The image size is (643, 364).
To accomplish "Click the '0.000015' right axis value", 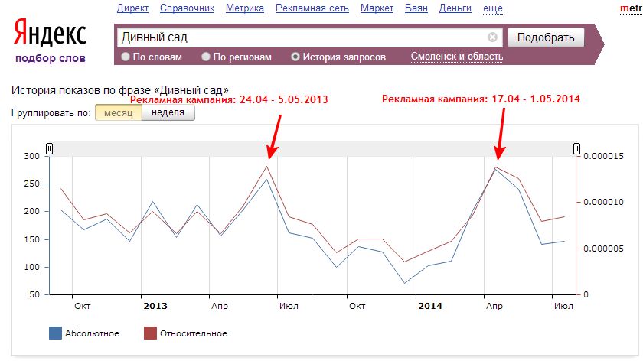I will (603, 156).
